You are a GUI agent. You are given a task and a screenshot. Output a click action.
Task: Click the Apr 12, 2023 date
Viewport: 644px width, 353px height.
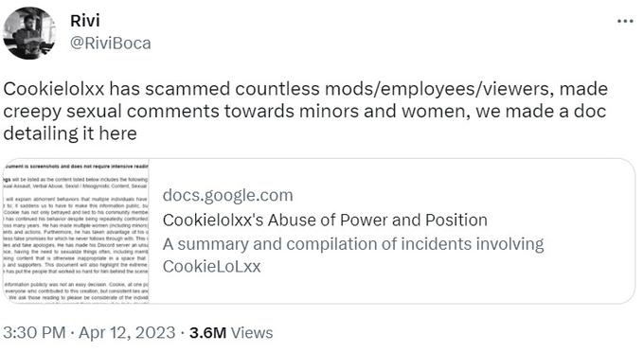pos(127,332)
